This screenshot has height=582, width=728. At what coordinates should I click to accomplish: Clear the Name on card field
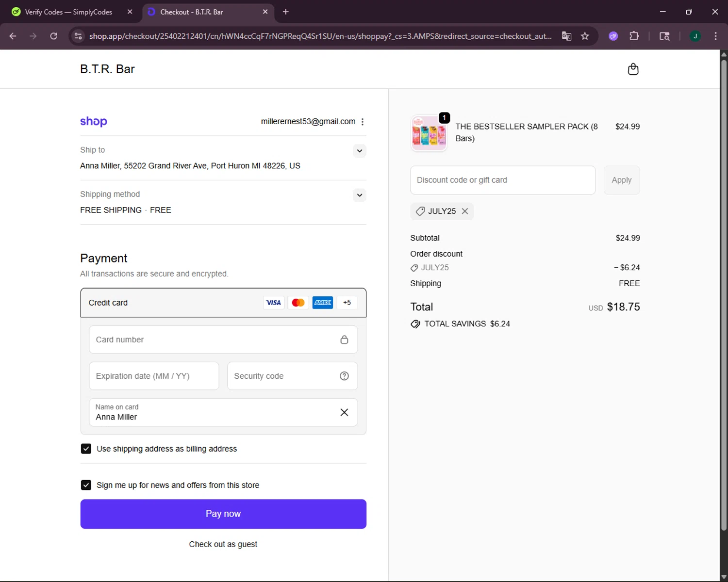(x=344, y=412)
